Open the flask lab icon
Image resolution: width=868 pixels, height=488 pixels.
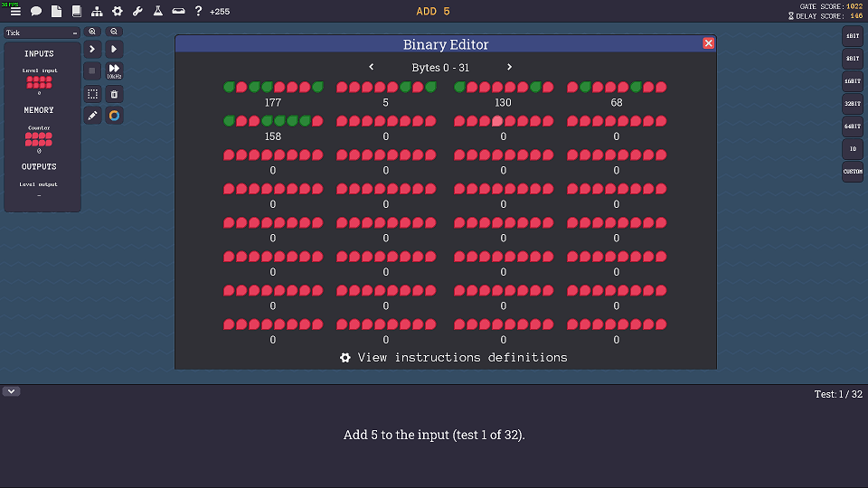(157, 11)
